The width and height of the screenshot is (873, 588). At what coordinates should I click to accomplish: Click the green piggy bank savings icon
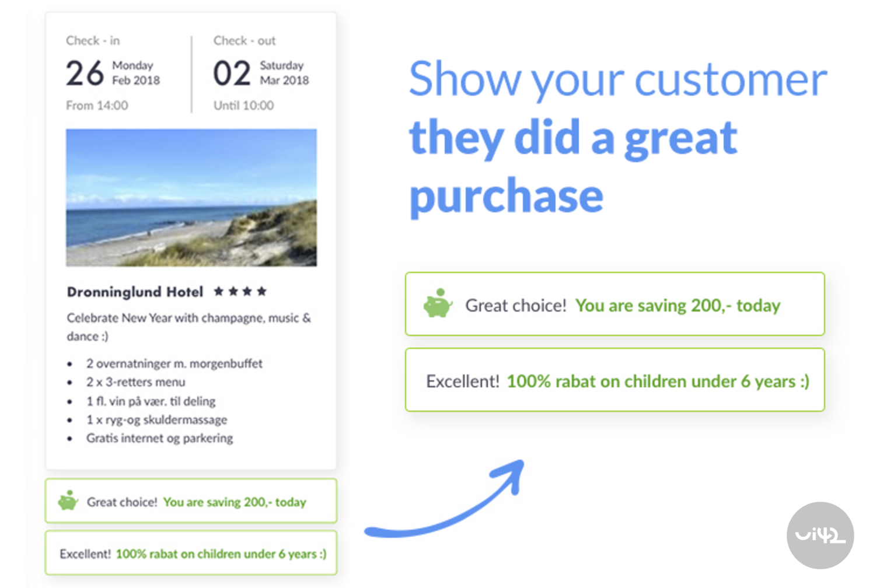pyautogui.click(x=438, y=303)
